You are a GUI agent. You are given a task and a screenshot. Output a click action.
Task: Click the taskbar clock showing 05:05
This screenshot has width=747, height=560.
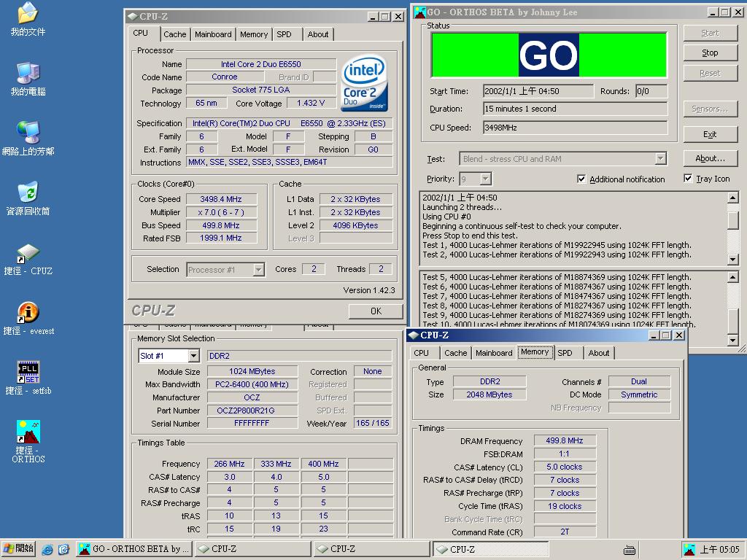pos(720,549)
